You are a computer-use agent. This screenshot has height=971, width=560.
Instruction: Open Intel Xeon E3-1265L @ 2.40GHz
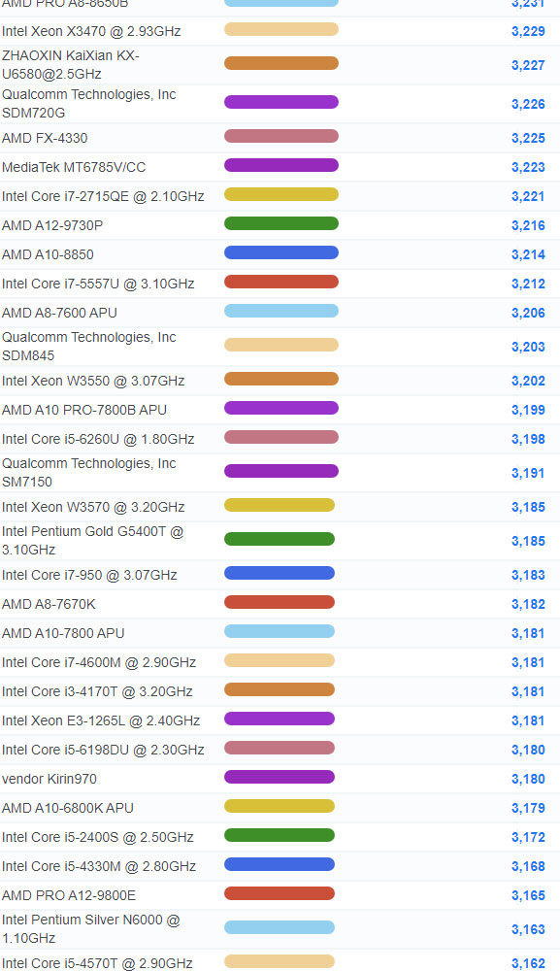101,720
